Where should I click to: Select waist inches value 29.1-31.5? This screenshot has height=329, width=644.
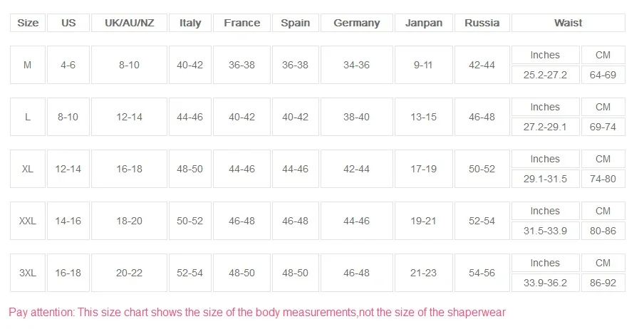(x=546, y=179)
